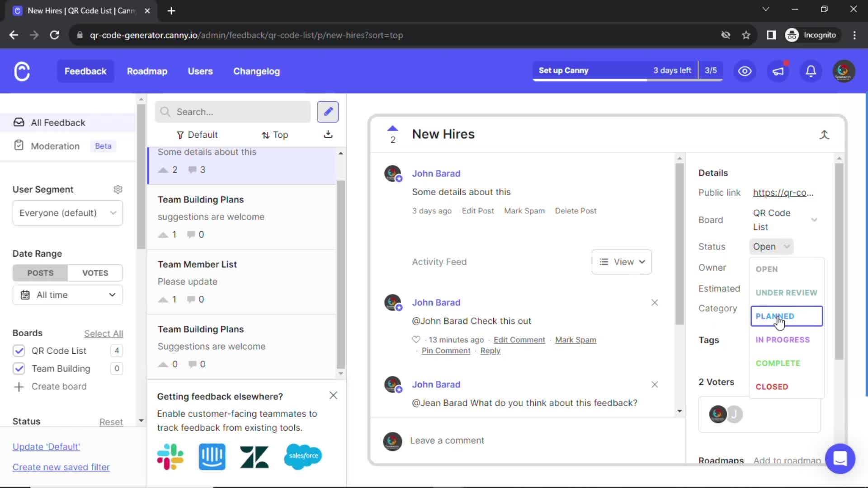Screen dimensions: 868x488
Task: Click Select All boards
Action: [x=104, y=334]
